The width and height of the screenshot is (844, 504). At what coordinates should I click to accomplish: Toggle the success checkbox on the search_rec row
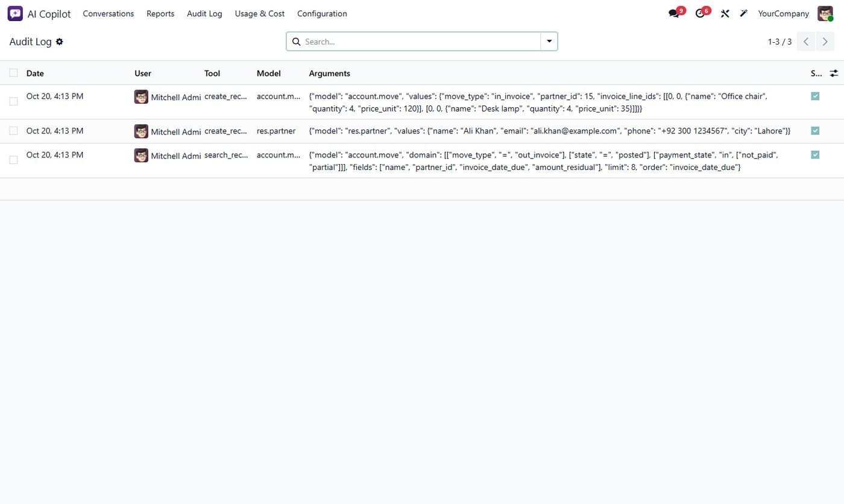(815, 155)
